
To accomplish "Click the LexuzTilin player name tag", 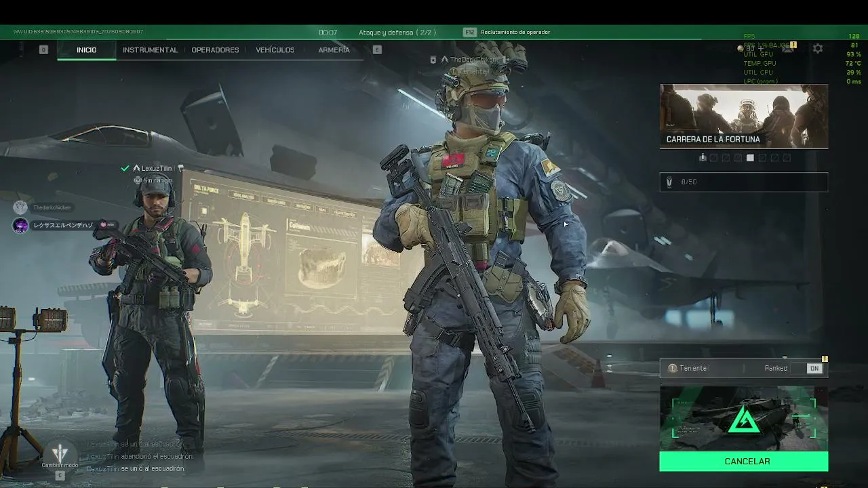I will 157,168.
